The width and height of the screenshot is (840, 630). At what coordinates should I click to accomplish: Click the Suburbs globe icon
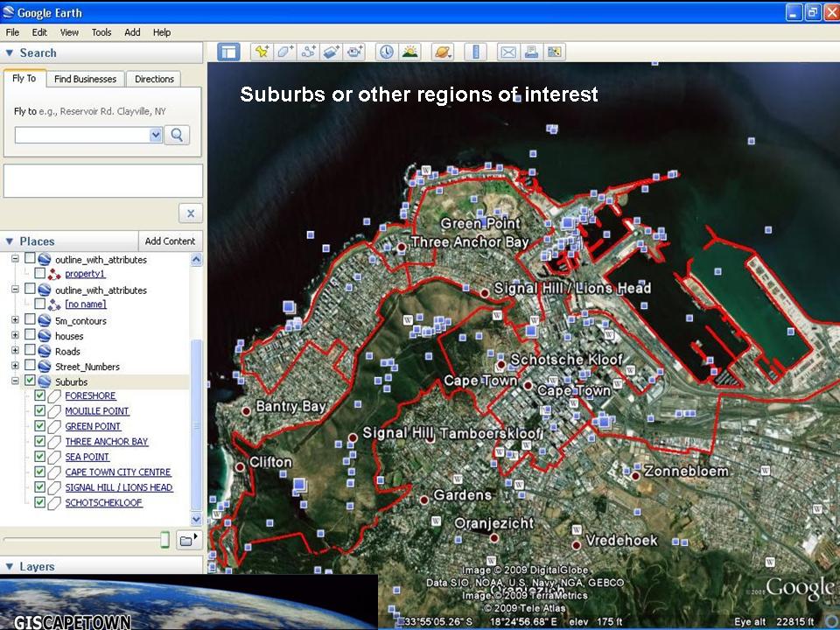pyautogui.click(x=45, y=381)
